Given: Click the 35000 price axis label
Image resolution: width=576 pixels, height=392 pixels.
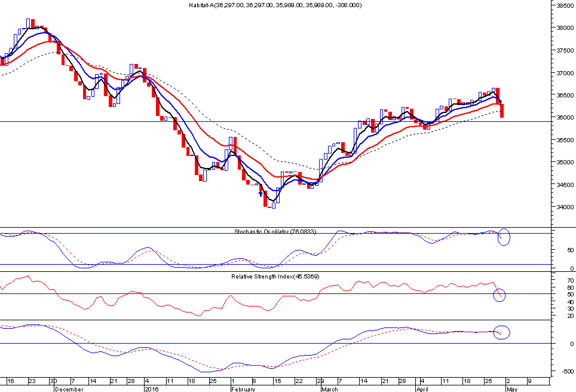Looking at the screenshot, I should 565,162.
